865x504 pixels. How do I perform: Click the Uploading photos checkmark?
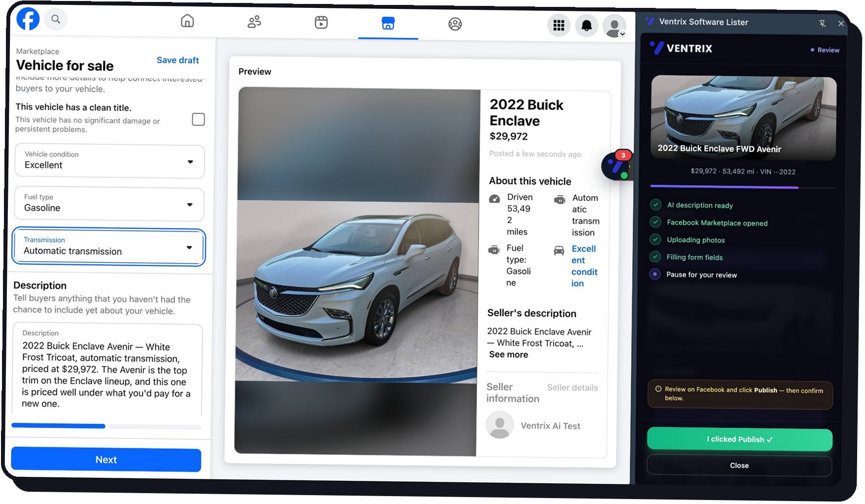(x=655, y=239)
